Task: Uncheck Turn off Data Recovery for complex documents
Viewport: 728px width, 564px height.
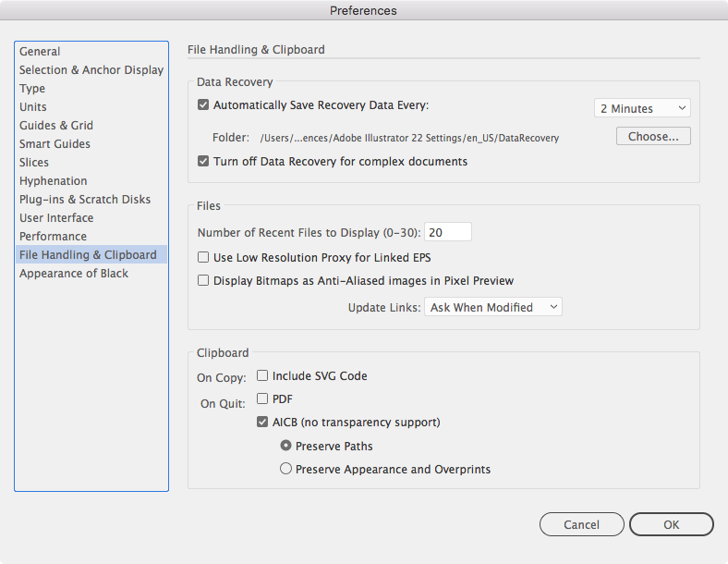Action: click(x=203, y=161)
